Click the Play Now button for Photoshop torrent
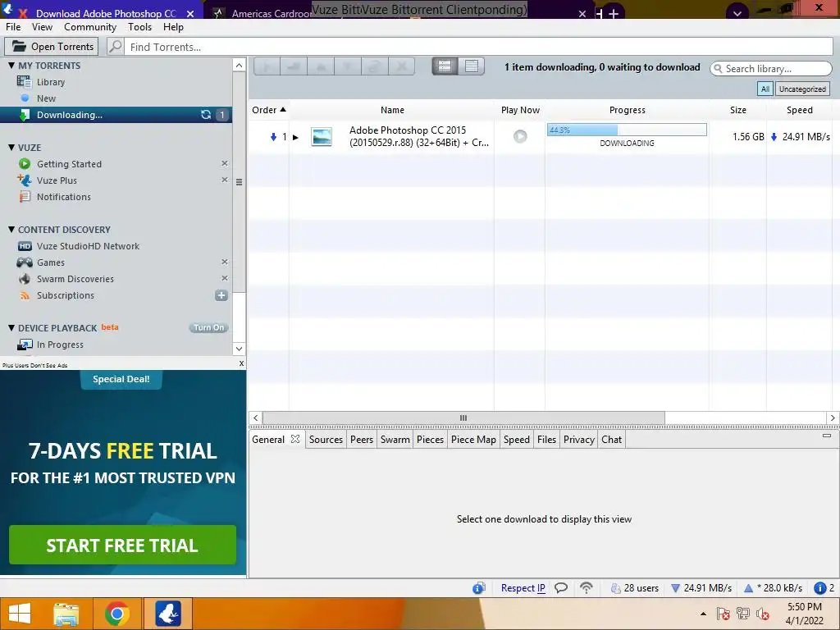Screen dimensions: 840x630 (520, 136)
